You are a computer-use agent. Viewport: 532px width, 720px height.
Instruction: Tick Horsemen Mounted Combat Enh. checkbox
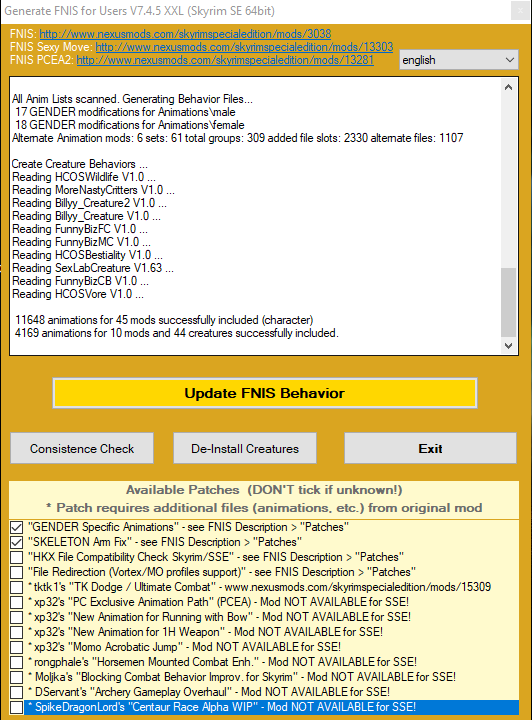[17, 663]
